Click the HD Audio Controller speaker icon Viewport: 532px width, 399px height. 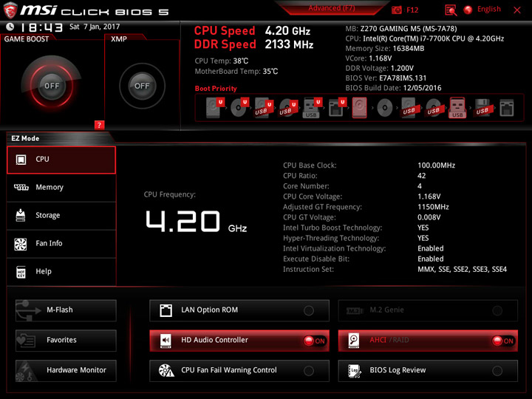(x=166, y=341)
